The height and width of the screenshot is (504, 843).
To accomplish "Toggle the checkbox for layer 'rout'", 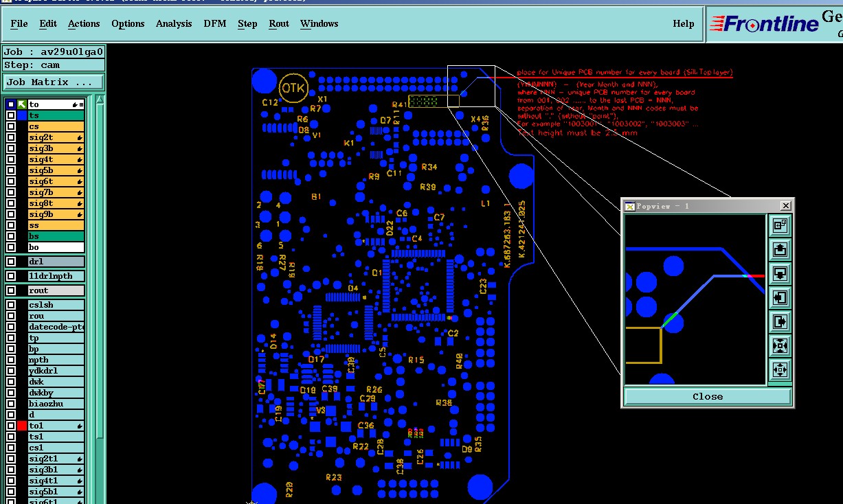I will tap(11, 290).
